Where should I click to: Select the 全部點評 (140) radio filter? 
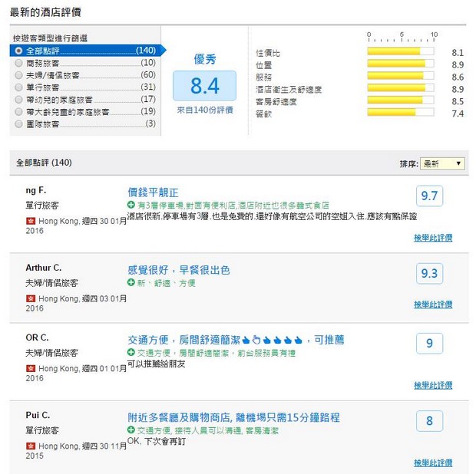point(19,51)
